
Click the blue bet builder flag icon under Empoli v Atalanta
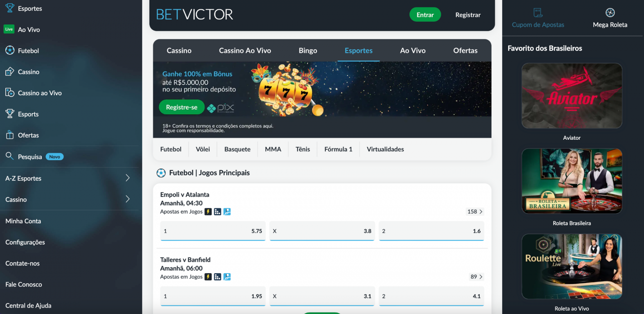click(228, 211)
